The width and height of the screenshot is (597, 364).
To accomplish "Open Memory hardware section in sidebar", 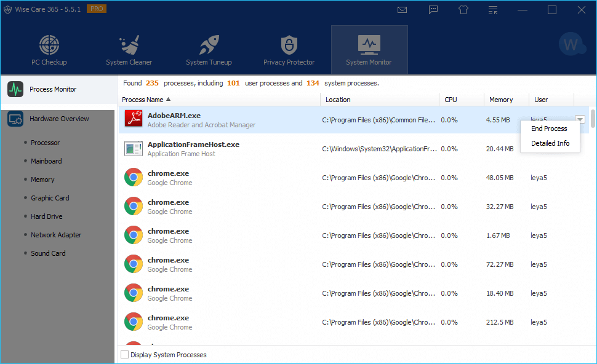I will tap(42, 180).
